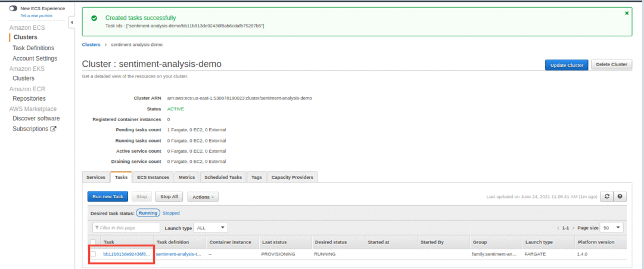Switch to the ECS Instances tab

click(153, 177)
